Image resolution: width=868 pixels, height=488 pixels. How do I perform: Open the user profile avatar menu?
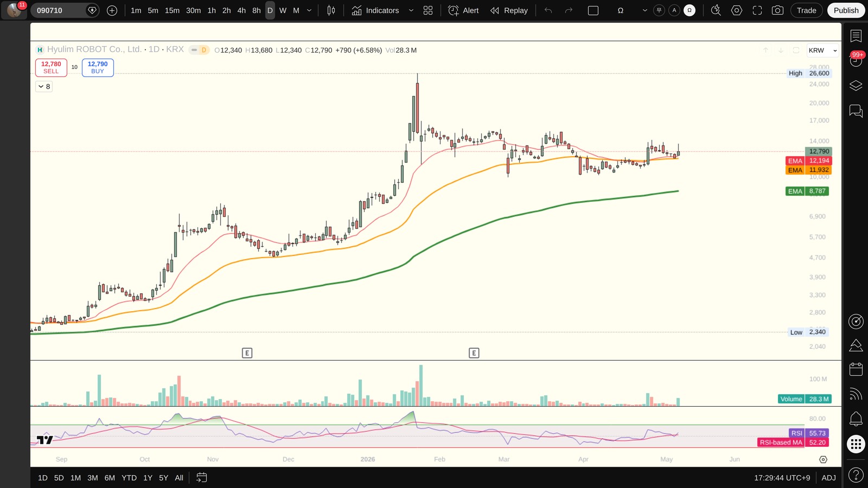pos(14,10)
